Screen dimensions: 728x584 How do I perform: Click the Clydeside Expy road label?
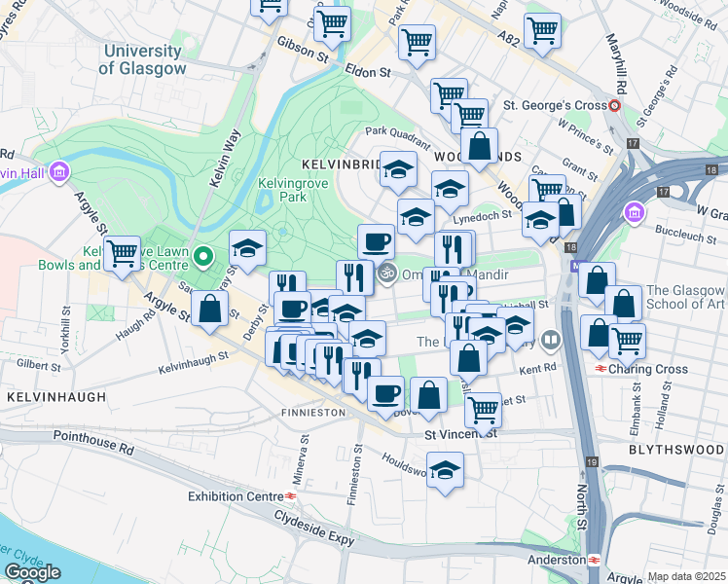click(314, 528)
